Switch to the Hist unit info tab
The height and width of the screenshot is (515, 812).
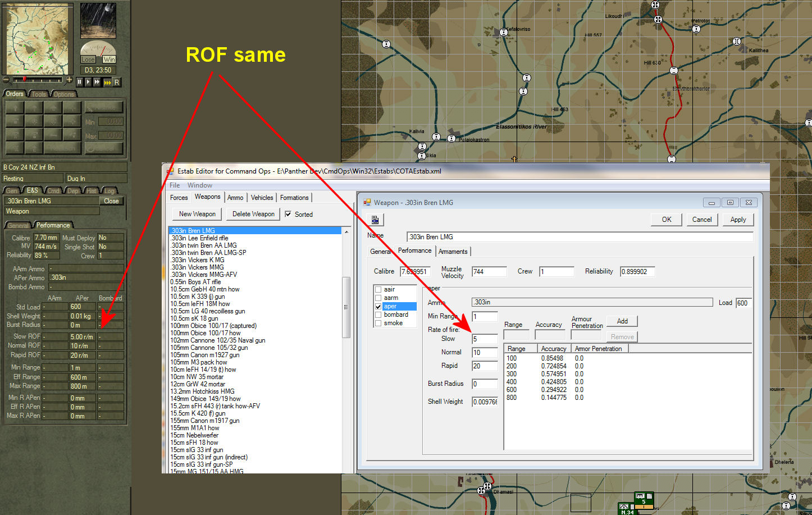92,191
